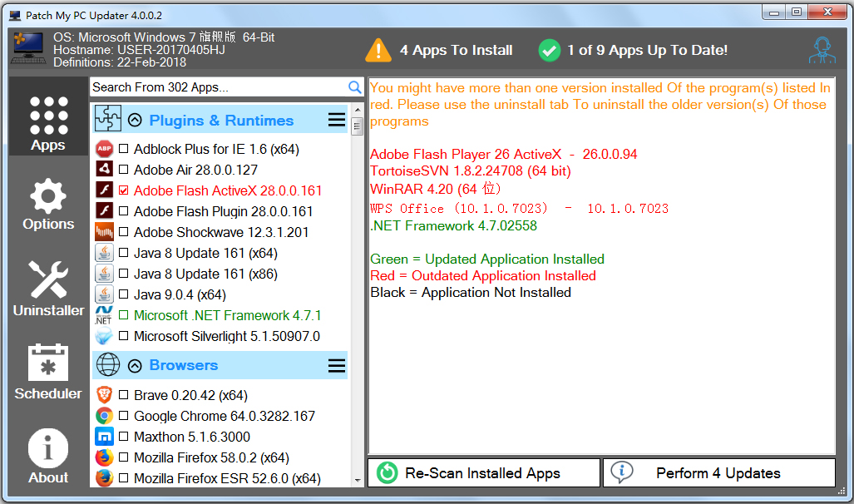Open the Uninstaller tab
Image resolution: width=854 pixels, height=504 pixels.
pyautogui.click(x=48, y=289)
